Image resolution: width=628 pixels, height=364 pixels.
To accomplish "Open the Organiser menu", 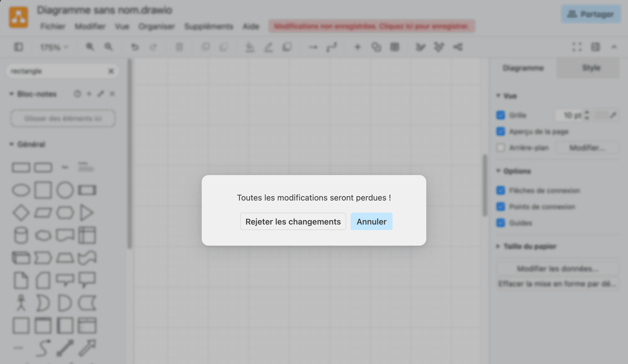I will [157, 27].
